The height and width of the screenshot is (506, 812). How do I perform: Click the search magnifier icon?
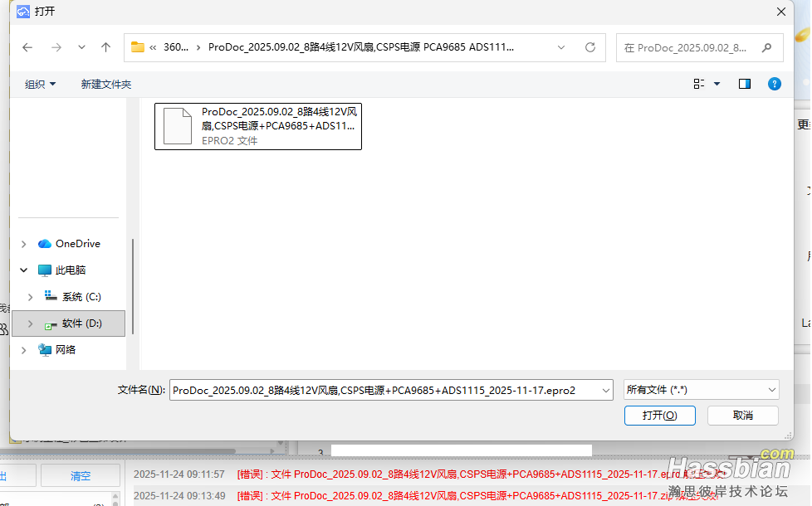coord(766,47)
